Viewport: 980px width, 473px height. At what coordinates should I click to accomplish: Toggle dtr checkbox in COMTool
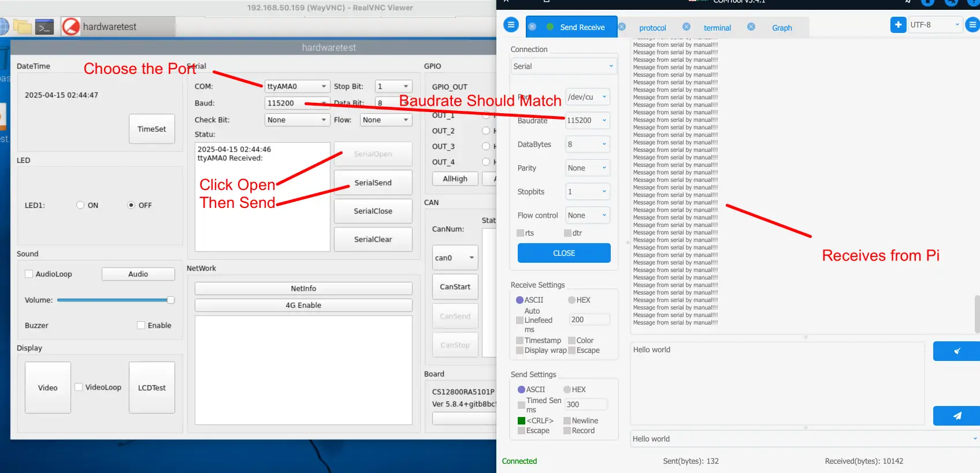point(567,233)
